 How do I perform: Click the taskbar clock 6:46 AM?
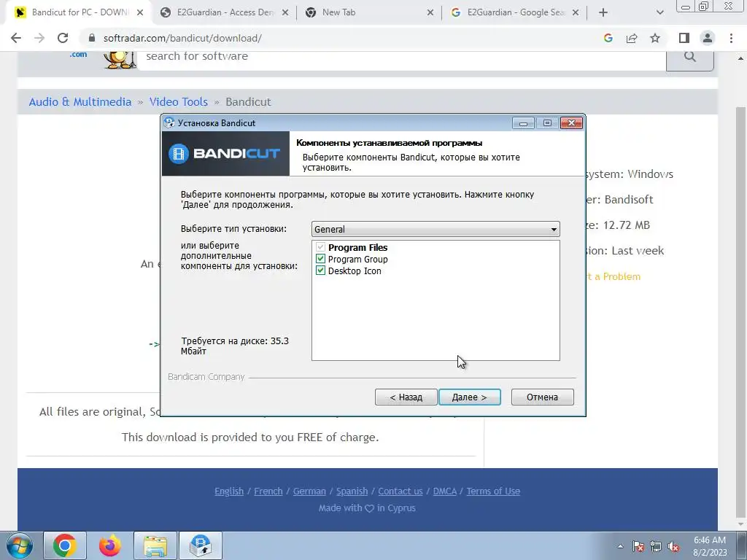point(710,540)
